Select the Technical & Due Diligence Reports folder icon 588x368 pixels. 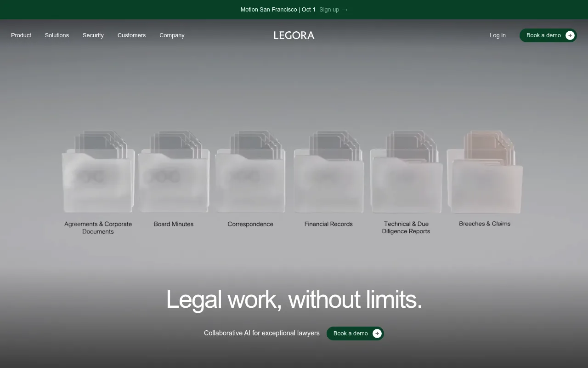[406, 172]
